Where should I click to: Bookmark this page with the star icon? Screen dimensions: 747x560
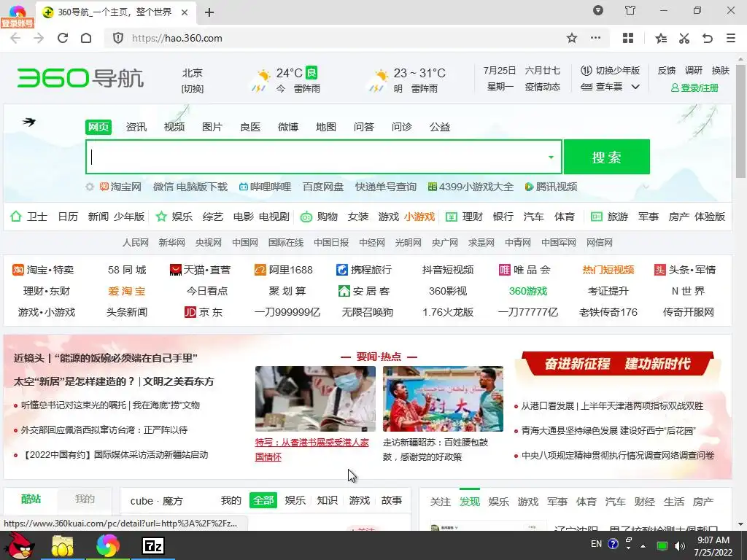point(572,38)
